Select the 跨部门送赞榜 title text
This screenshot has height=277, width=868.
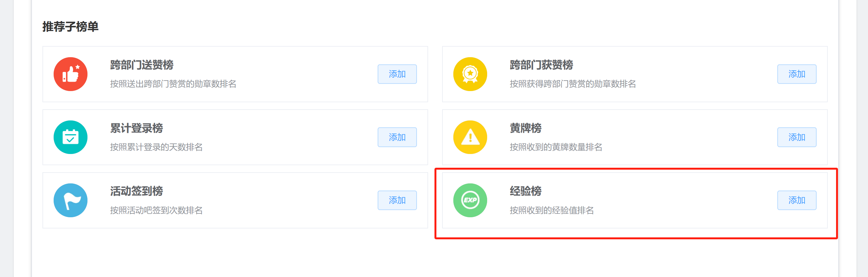(x=141, y=65)
